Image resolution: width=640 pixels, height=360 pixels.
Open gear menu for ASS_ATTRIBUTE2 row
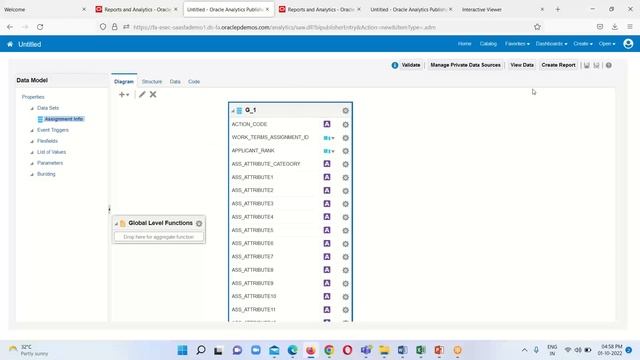point(345,191)
